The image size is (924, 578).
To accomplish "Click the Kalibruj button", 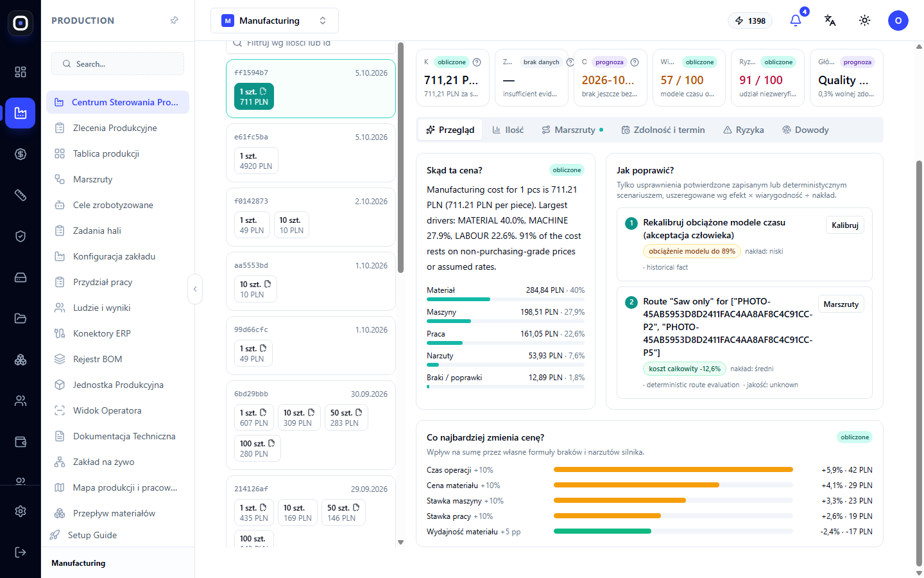I will point(845,225).
